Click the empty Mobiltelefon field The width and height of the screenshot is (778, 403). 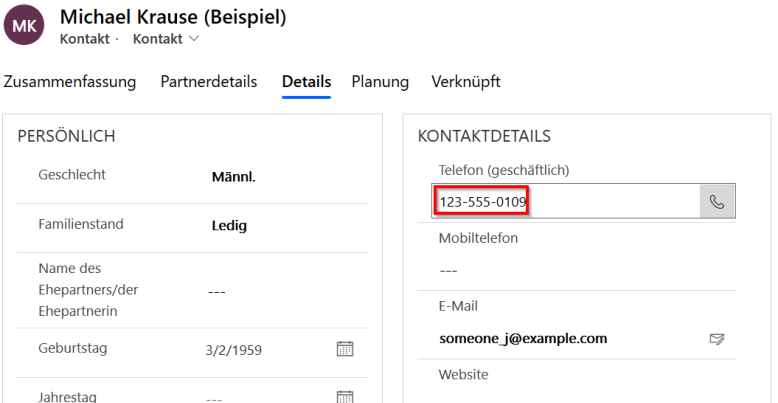click(580, 270)
